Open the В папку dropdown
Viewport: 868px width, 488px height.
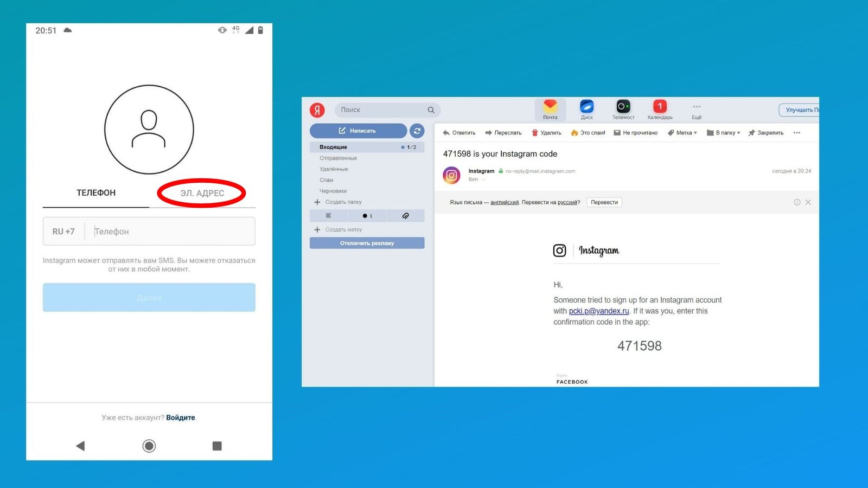tap(723, 133)
